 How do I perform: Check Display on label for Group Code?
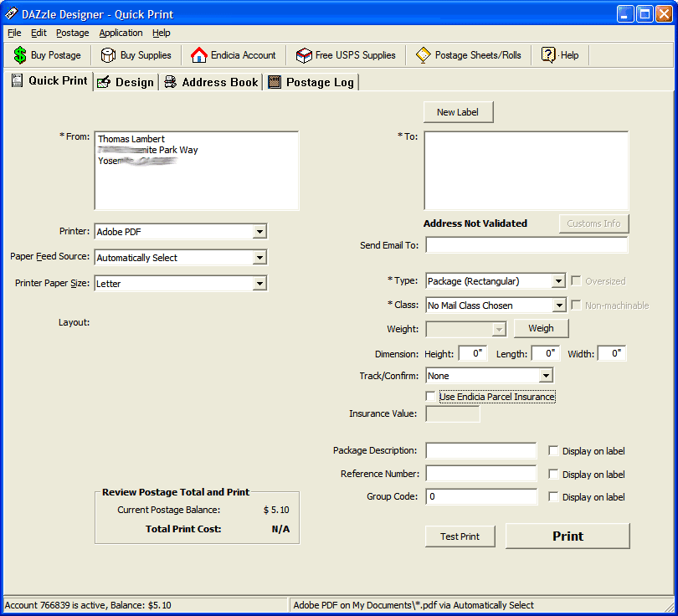click(553, 496)
